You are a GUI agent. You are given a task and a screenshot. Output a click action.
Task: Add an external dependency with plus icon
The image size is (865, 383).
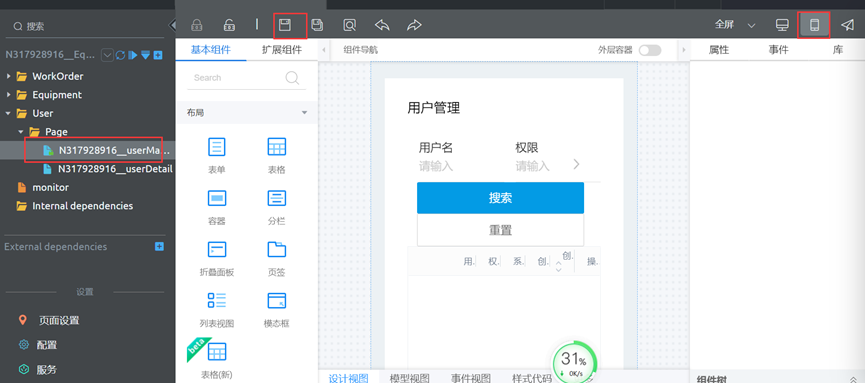click(159, 246)
